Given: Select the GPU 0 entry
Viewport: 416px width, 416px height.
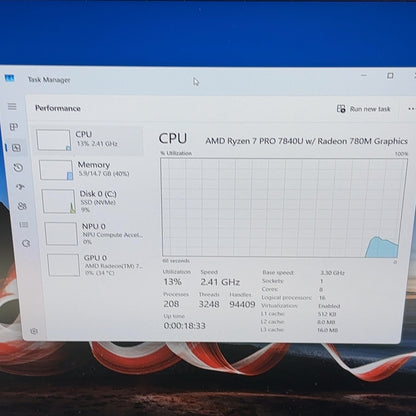Looking at the screenshot, I should 98,265.
